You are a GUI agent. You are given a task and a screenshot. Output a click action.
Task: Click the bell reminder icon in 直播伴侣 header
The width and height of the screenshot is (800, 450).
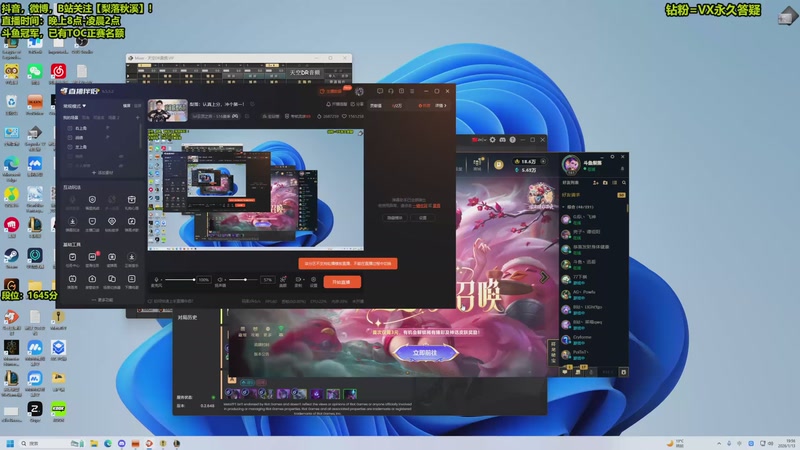click(x=329, y=104)
